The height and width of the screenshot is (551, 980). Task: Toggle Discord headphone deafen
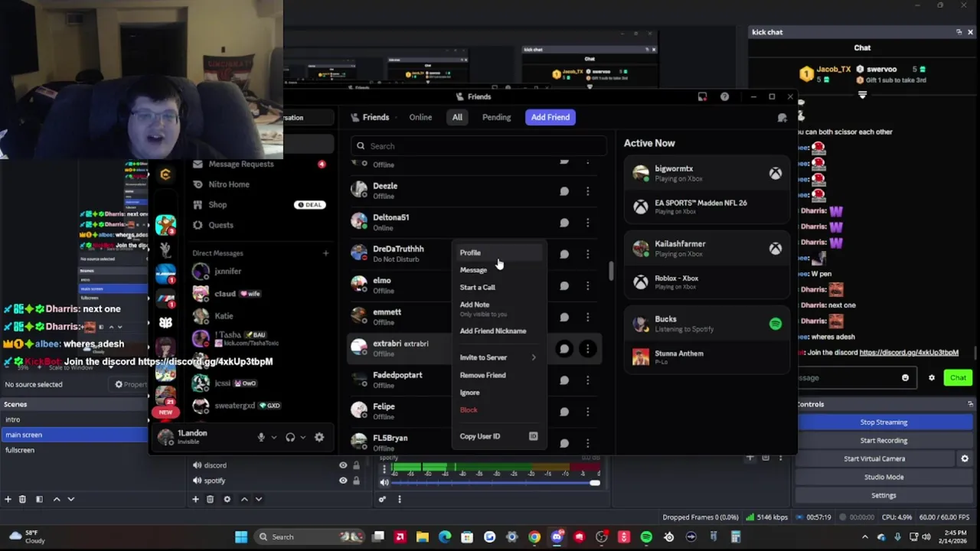click(x=290, y=437)
